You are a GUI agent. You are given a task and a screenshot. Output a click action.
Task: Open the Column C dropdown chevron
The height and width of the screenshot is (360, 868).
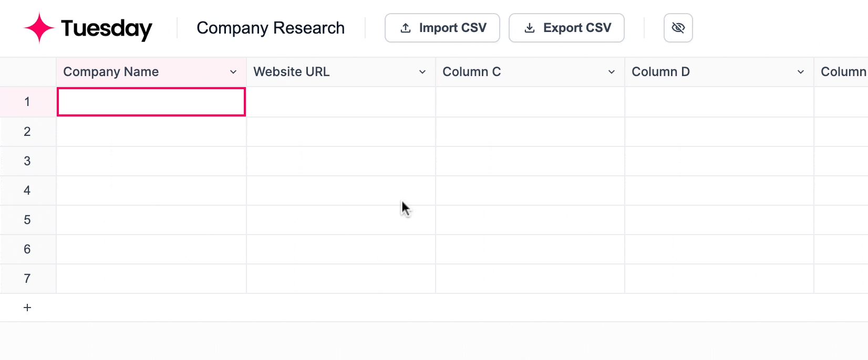[x=612, y=72]
